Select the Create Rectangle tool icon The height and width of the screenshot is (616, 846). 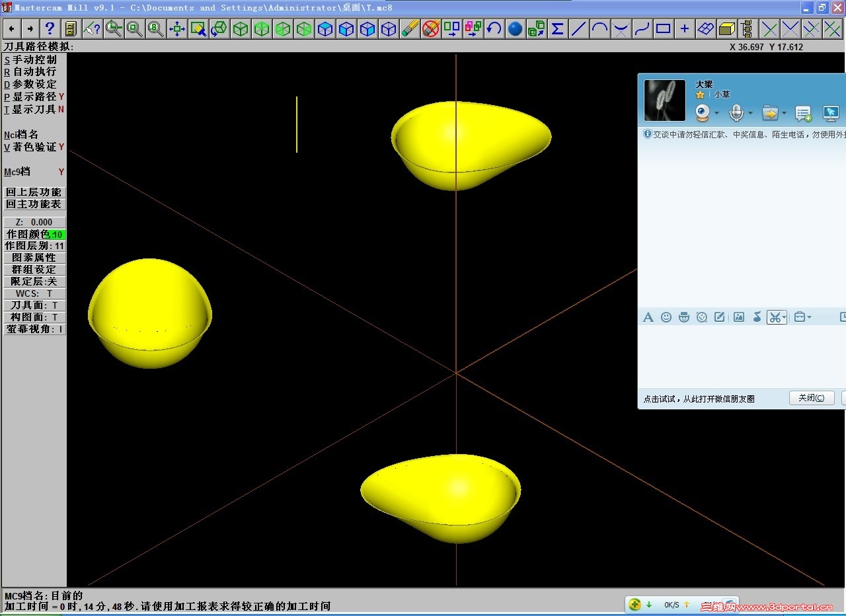click(663, 28)
